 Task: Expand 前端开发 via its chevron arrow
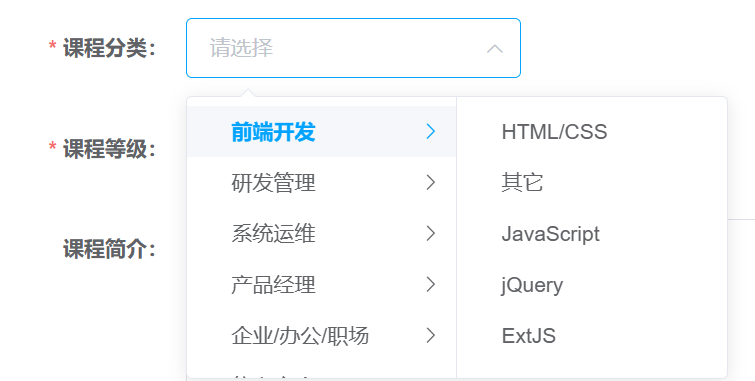pos(431,131)
